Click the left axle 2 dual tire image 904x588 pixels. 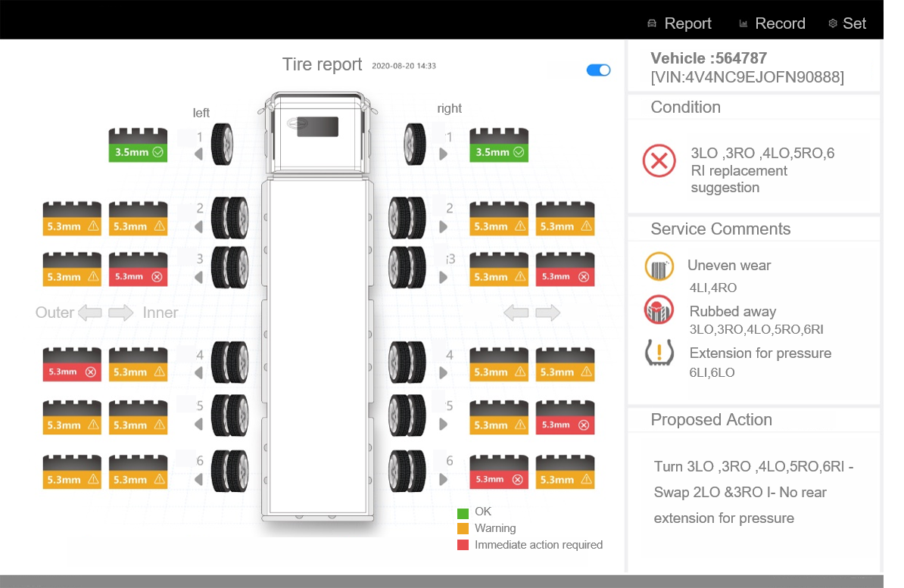pos(230,218)
